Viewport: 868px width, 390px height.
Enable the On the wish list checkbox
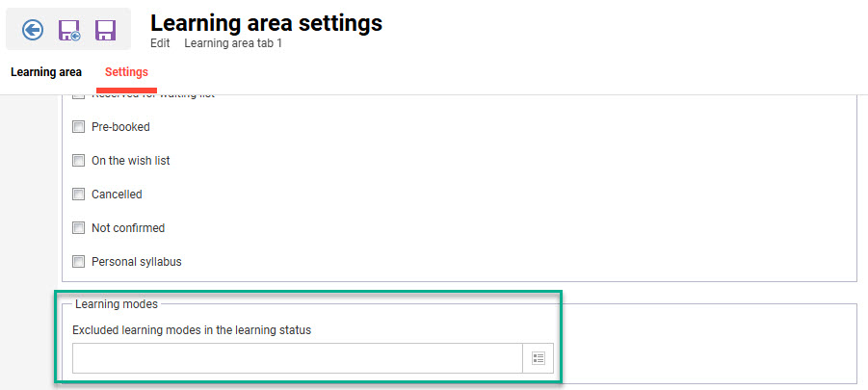(79, 161)
